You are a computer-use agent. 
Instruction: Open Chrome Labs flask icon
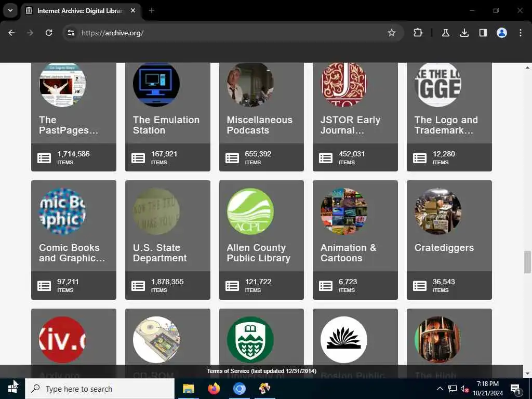445,33
